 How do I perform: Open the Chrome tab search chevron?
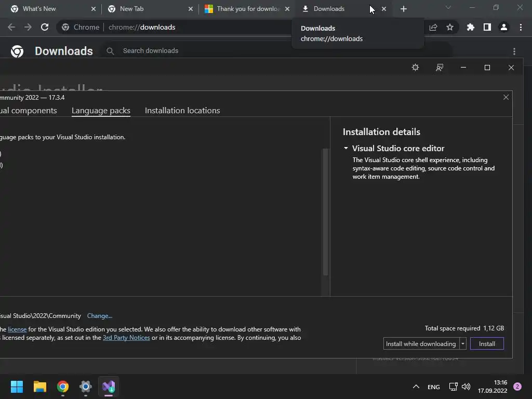point(448,7)
